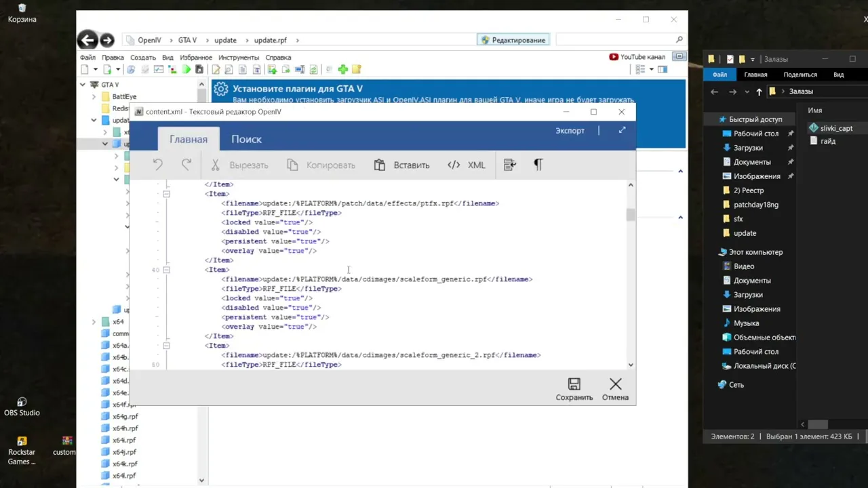Click the Копировать button in the editor
This screenshot has height=488, width=868.
click(321, 165)
